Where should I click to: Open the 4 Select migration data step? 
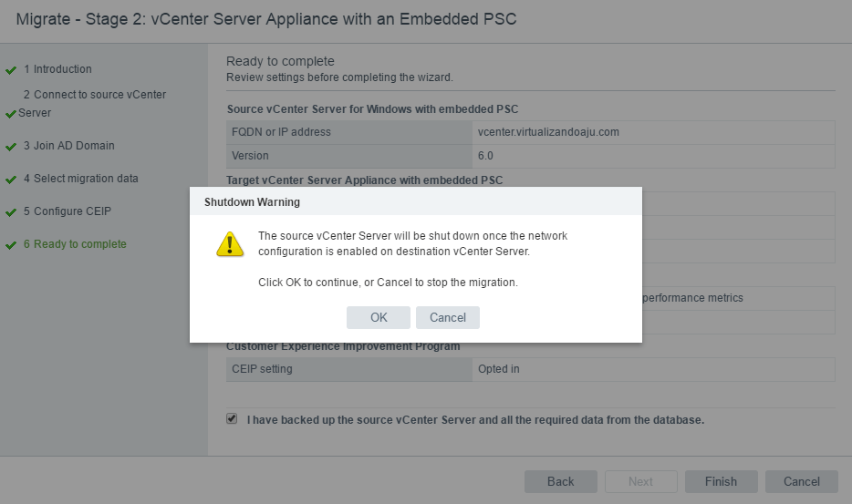[x=81, y=179]
